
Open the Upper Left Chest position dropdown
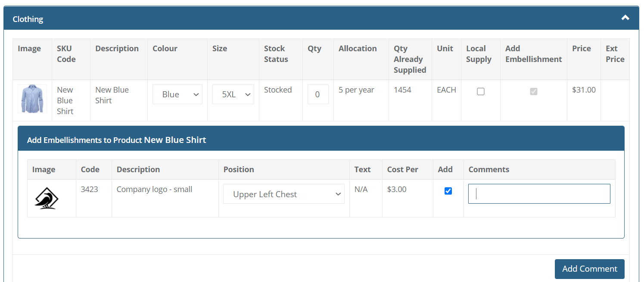(x=284, y=194)
